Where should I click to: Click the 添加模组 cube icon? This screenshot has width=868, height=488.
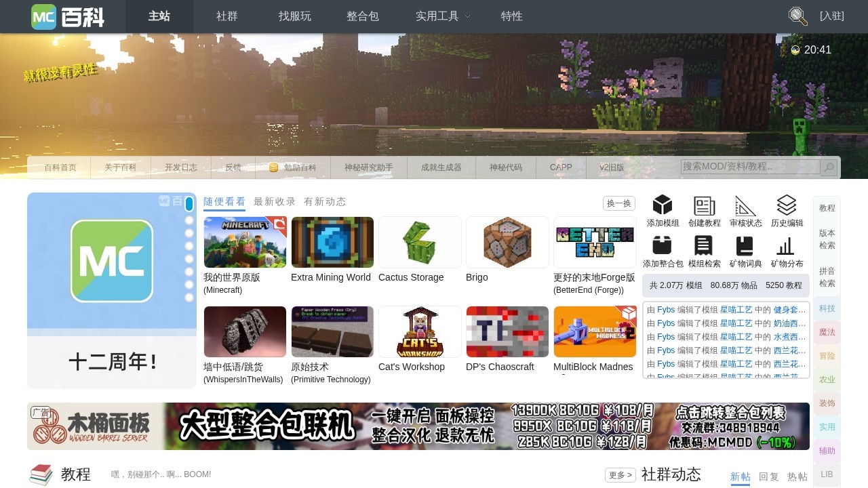(x=663, y=205)
